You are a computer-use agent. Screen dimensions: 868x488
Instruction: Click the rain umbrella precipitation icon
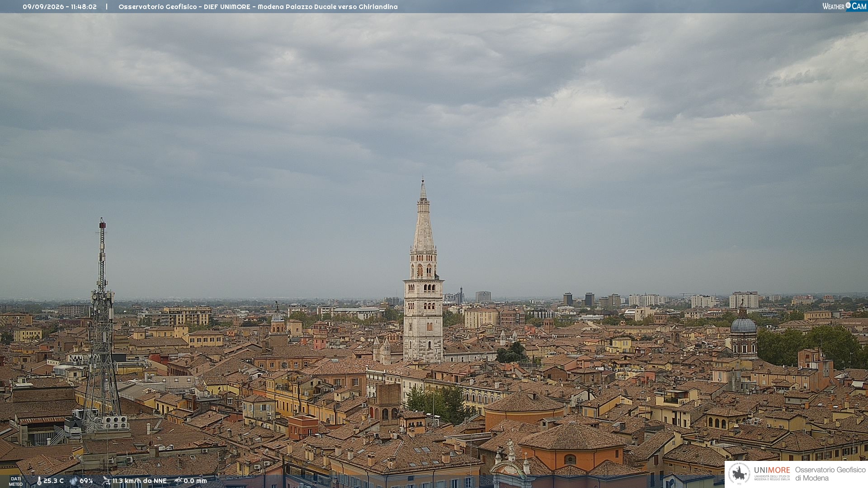pyautogui.click(x=178, y=481)
